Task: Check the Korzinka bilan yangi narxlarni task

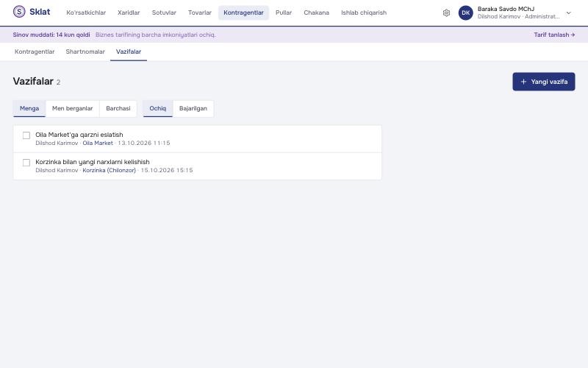Action: pyautogui.click(x=26, y=163)
